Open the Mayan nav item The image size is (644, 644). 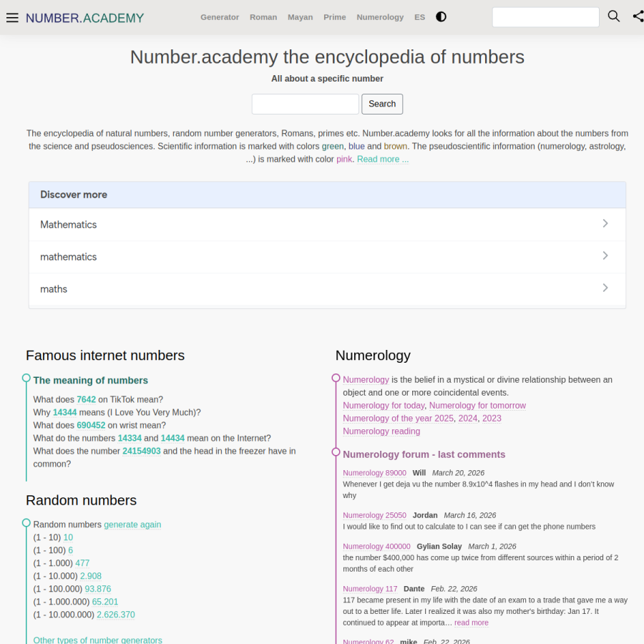point(301,17)
